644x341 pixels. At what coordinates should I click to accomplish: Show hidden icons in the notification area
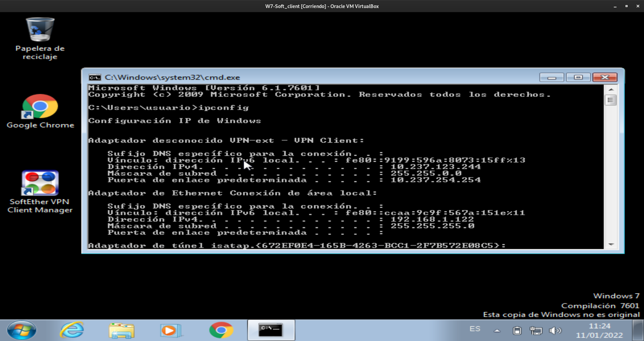point(496,330)
